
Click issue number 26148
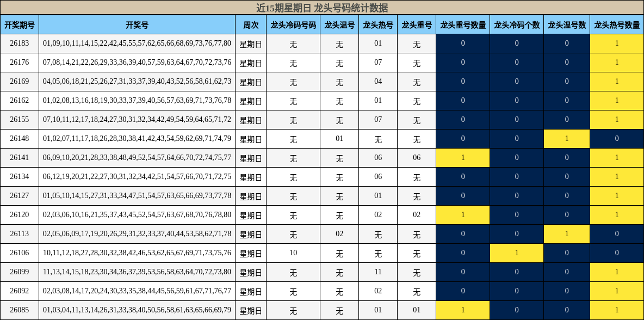[19, 139]
